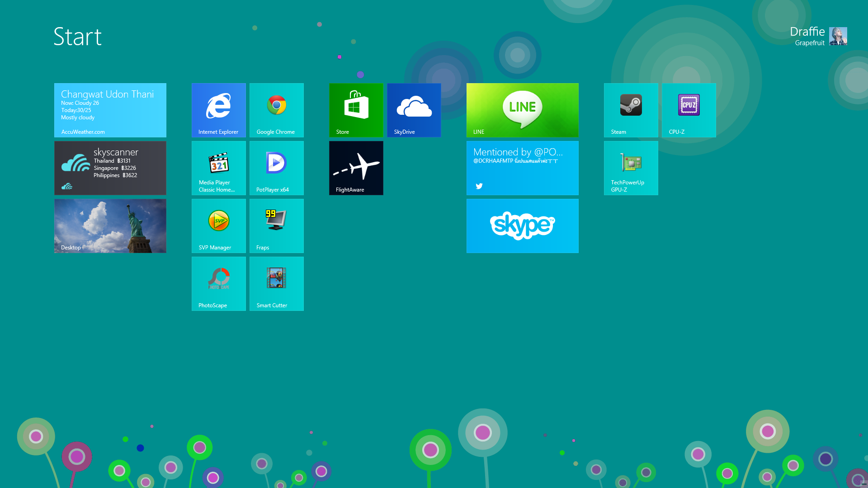Viewport: 868px width, 488px height.
Task: Launch Google Chrome from its tile
Action: 277,110
